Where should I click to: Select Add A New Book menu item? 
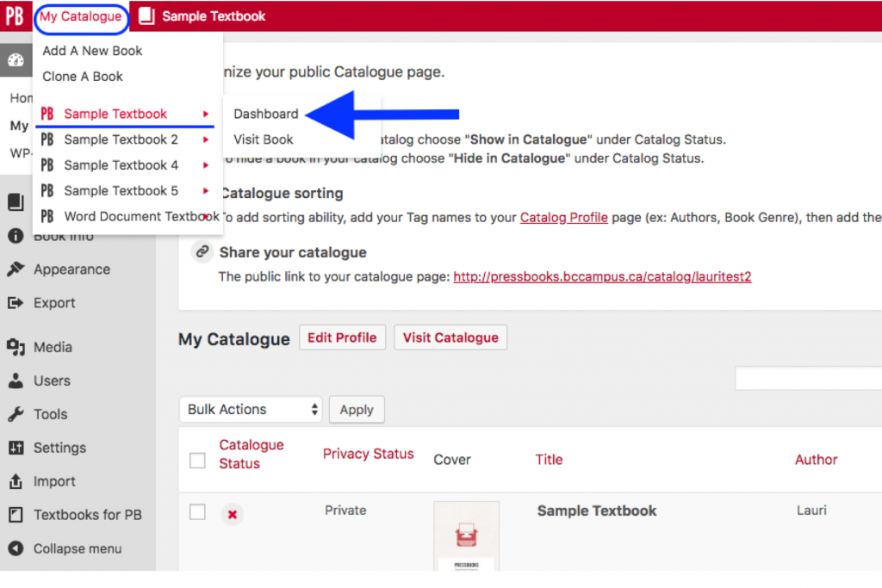coord(92,51)
